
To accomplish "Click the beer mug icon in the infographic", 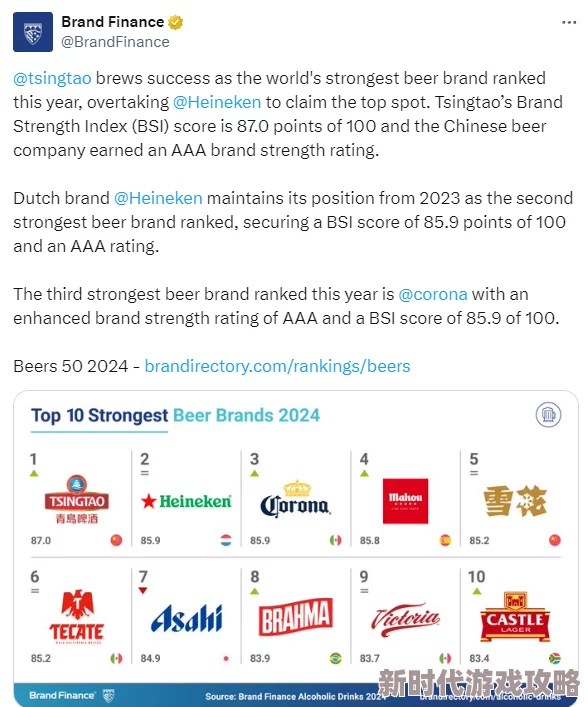I will point(548,414).
